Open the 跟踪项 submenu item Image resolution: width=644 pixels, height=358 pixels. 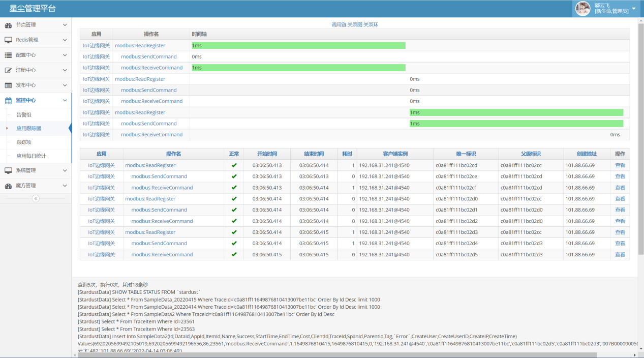pyautogui.click(x=24, y=142)
